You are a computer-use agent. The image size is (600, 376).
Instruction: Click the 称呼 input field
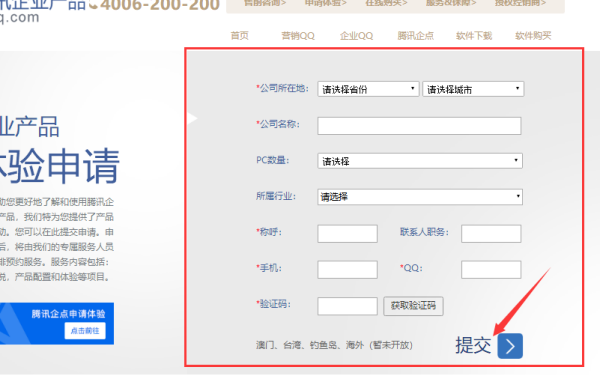(x=347, y=234)
